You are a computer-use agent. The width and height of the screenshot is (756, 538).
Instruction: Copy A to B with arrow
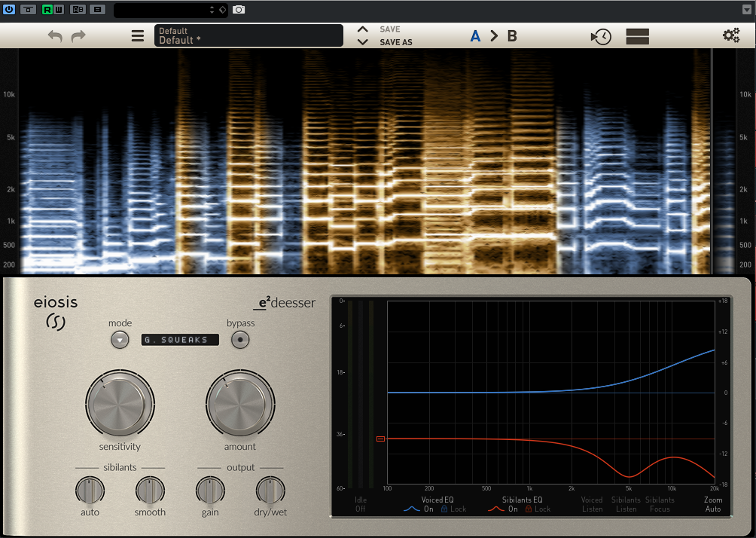coord(494,35)
